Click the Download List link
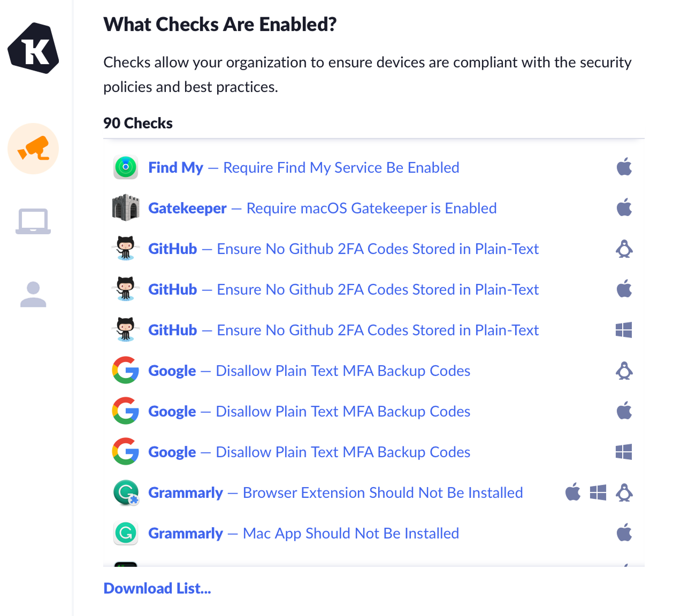Screen dimensions: 673x616 (x=157, y=588)
